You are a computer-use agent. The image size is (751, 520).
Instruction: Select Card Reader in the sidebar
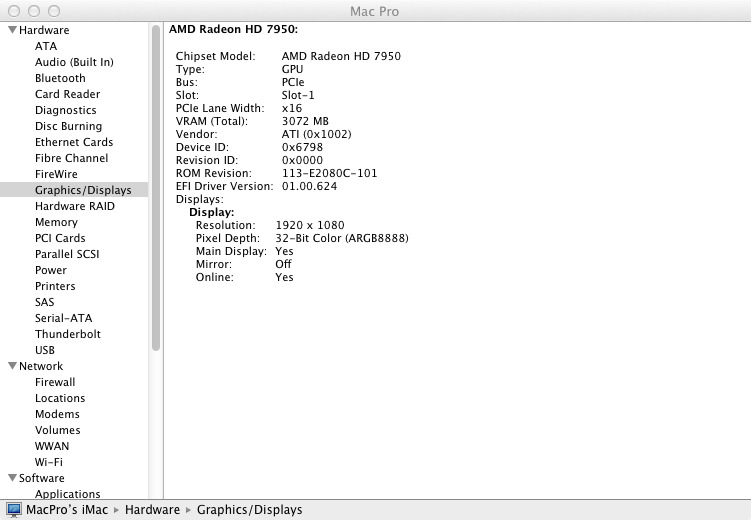coord(68,94)
